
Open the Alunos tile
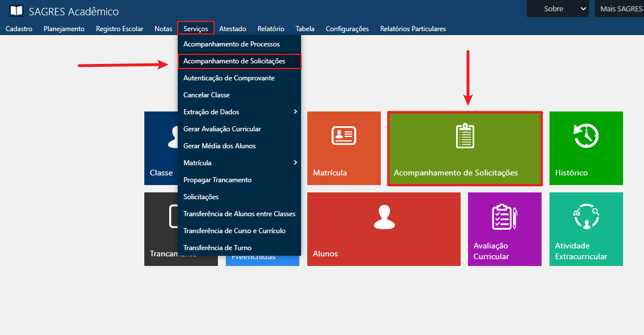coord(384,229)
